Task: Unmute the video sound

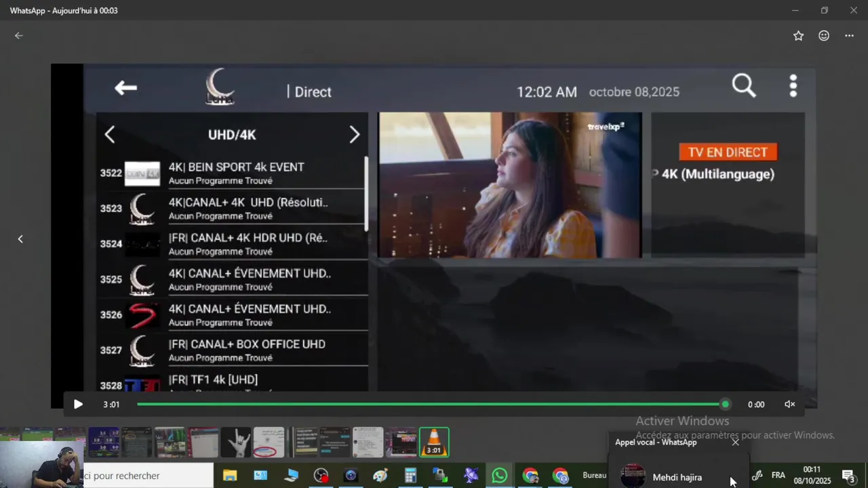Action: coord(790,405)
